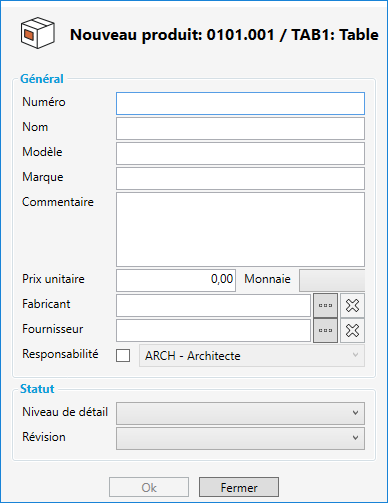
Task: Focus the Numéro input field
Action: click(240, 104)
